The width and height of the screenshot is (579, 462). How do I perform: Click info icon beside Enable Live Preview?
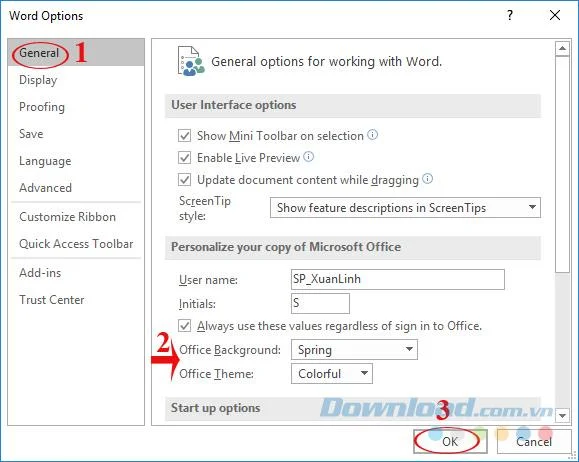308,157
